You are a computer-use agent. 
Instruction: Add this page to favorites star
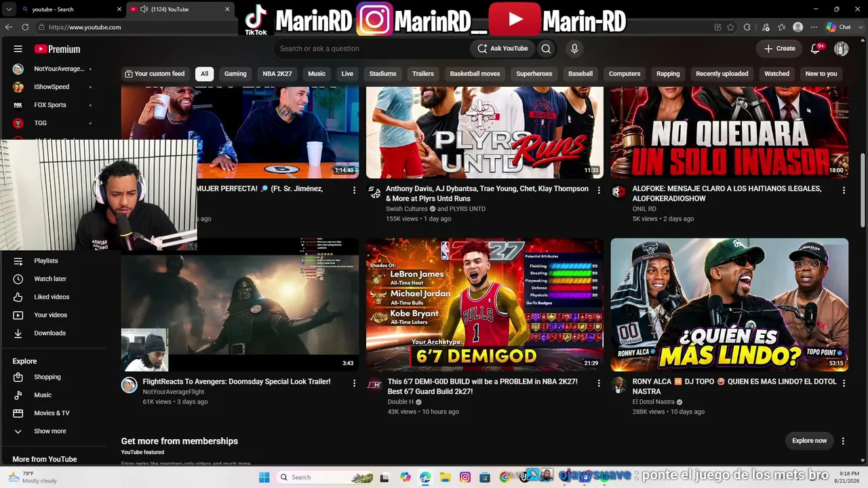click(730, 27)
